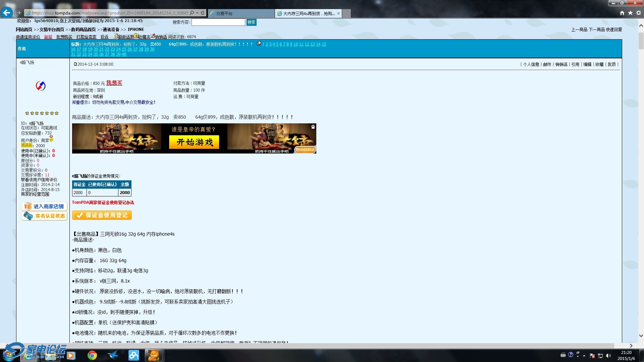The height and width of the screenshot is (362, 644).
Task: Click the address bar search magnifier icon
Action: [x=192, y=13]
